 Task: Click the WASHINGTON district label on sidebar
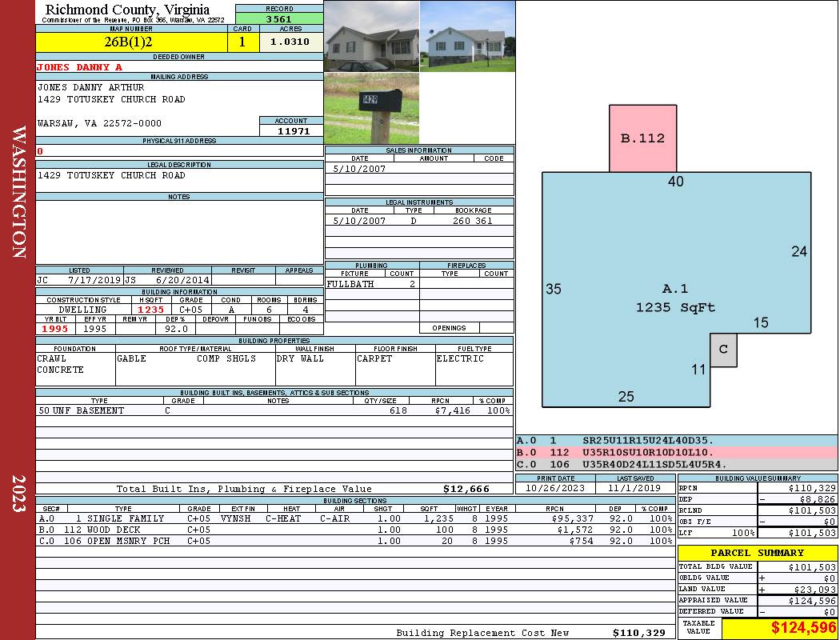[x=18, y=193]
